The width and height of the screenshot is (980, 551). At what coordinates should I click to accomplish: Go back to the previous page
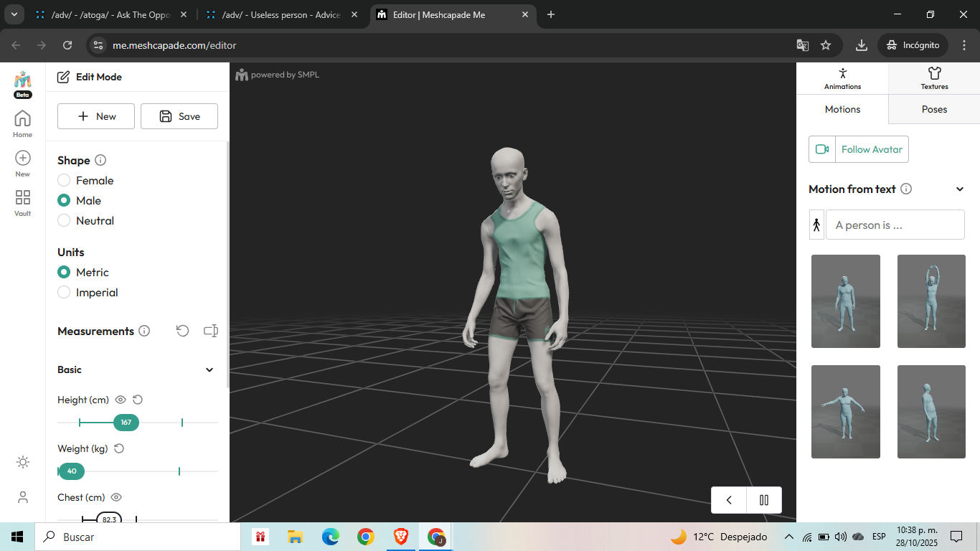tap(17, 45)
